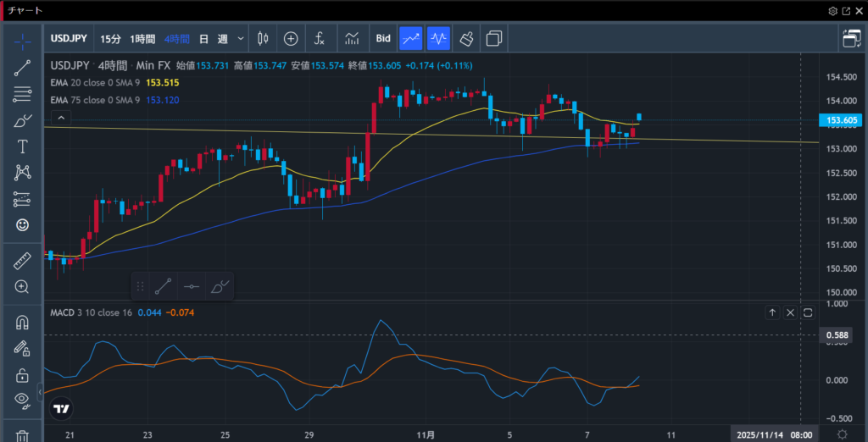Hide all drawings with eye icon

(x=23, y=400)
